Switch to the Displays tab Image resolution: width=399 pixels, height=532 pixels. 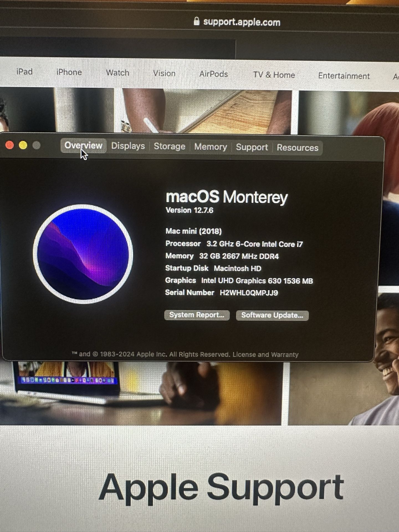128,146
